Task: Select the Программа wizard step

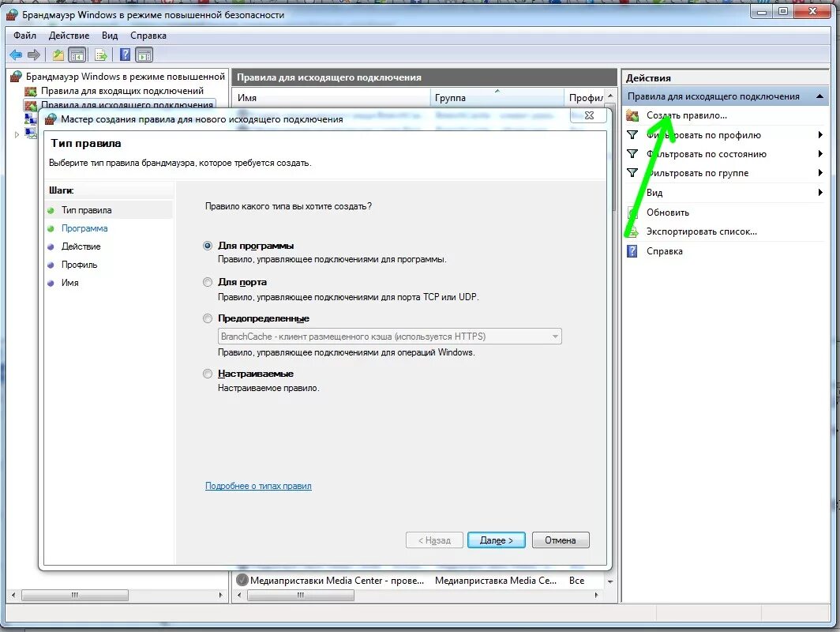Action: pyautogui.click(x=84, y=228)
